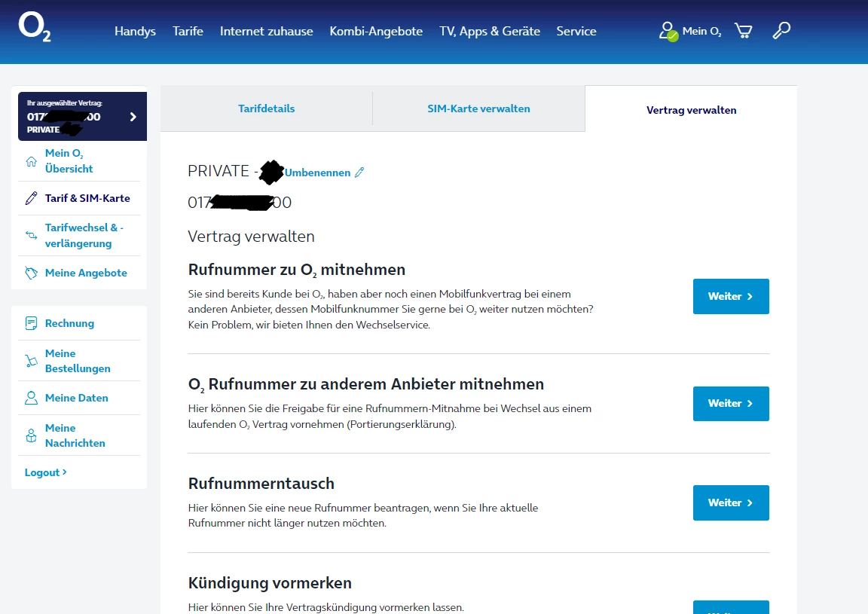Viewport: 868px width, 614px height.
Task: Open Tarif & SIM-Karte section
Action: coord(87,198)
